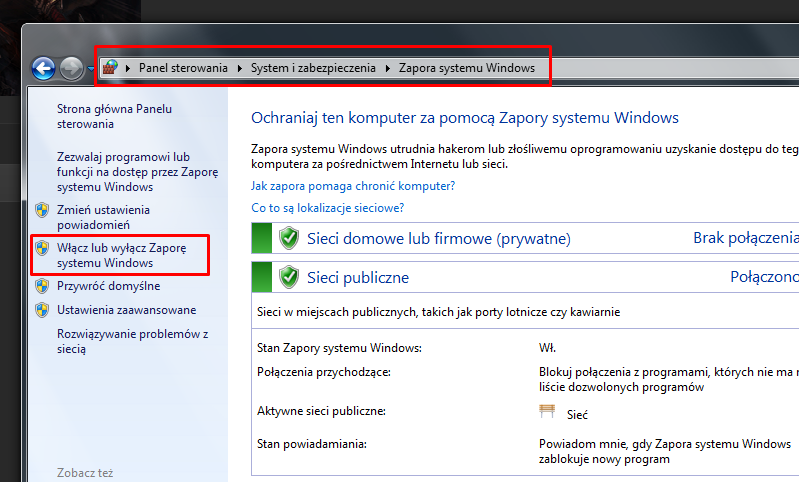The image size is (799, 482).
Task: Open Zmień ustawienia powiadomień link
Action: coord(103,217)
